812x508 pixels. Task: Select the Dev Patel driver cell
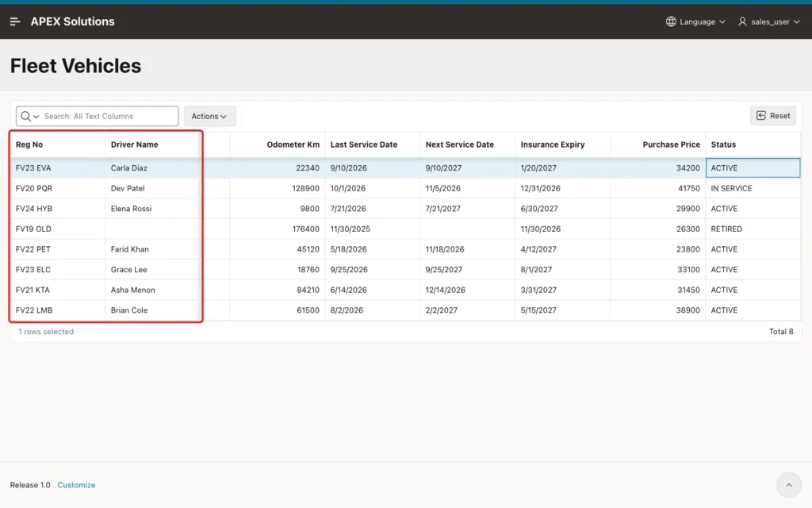[152, 188]
